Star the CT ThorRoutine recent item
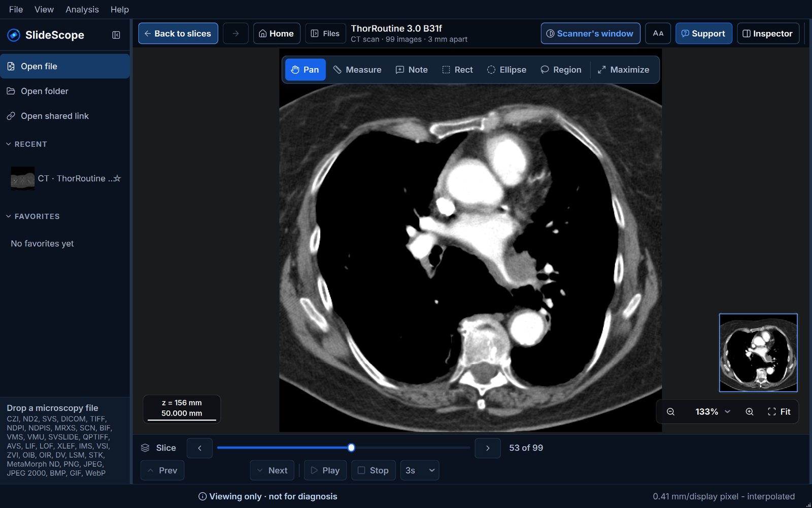812x508 pixels. pyautogui.click(x=117, y=178)
